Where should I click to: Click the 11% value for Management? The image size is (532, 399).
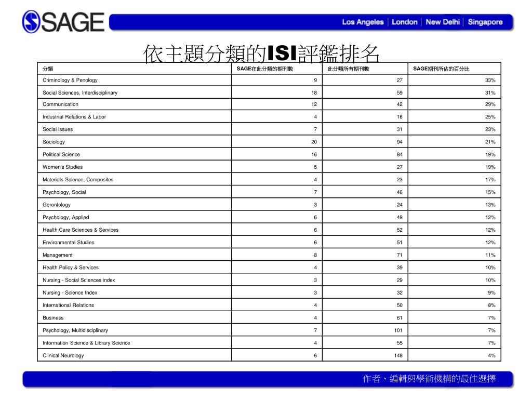coord(490,255)
